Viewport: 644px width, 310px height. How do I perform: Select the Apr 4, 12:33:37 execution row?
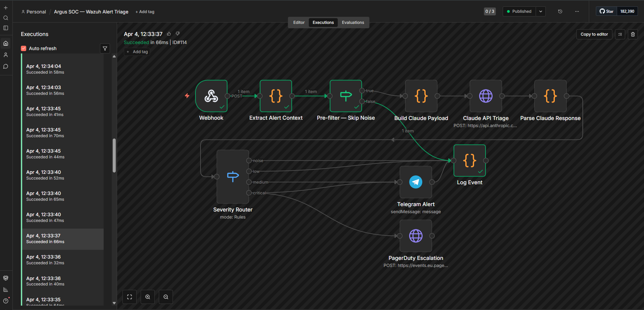(63, 239)
